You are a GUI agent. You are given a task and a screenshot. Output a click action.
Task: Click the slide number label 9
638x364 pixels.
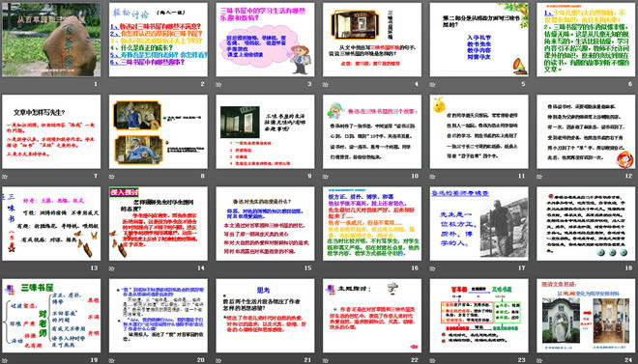click(309, 176)
